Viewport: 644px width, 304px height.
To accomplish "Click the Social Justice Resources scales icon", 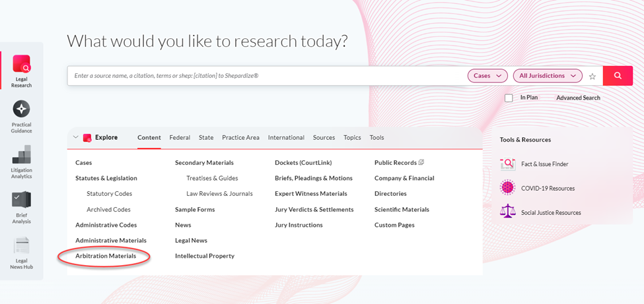I will tap(508, 212).
